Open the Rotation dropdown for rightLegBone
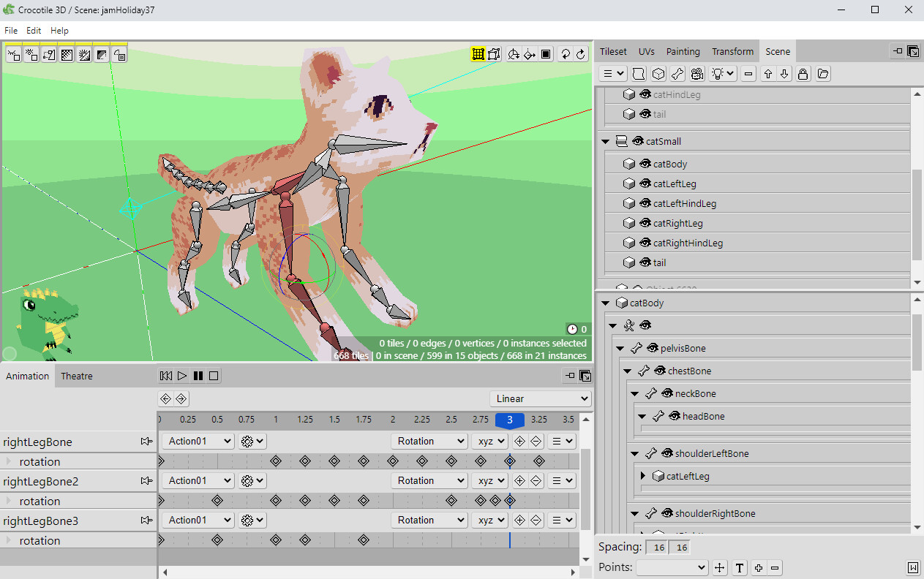The height and width of the screenshot is (579, 924). pos(429,441)
